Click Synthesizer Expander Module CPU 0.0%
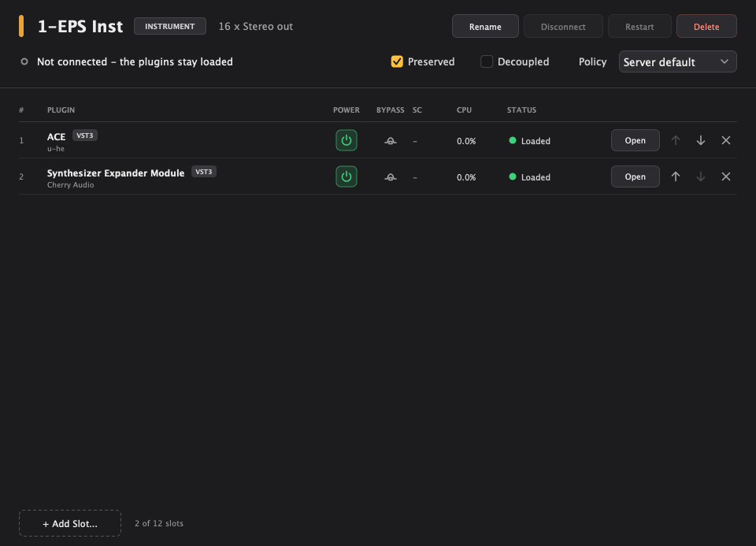 click(x=466, y=177)
